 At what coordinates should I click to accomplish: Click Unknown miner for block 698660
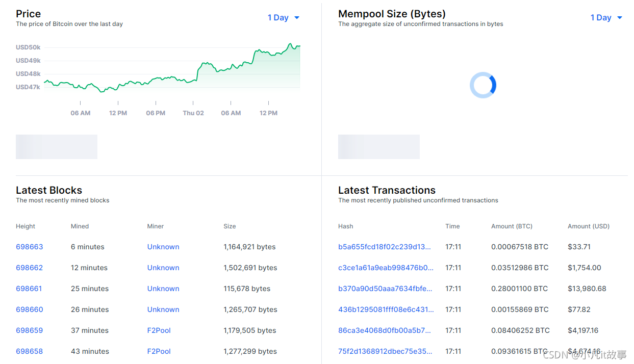[163, 309]
